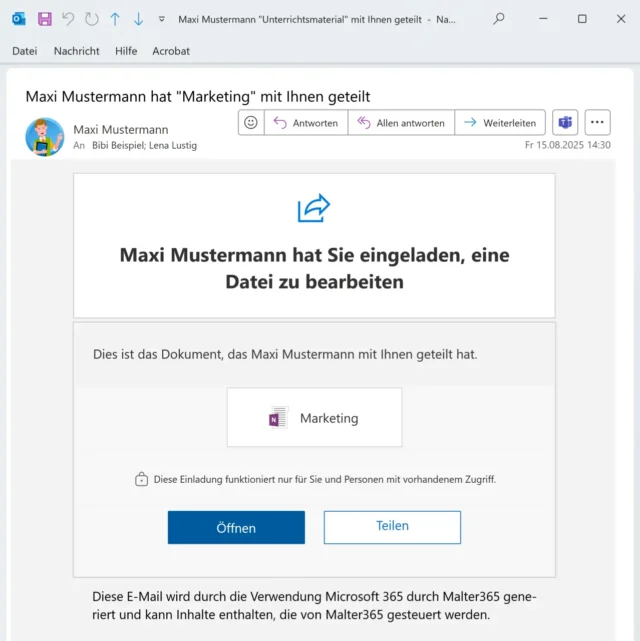Screen dimensions: 640x641
Task: Open the Datei menu
Action: pyautogui.click(x=25, y=51)
